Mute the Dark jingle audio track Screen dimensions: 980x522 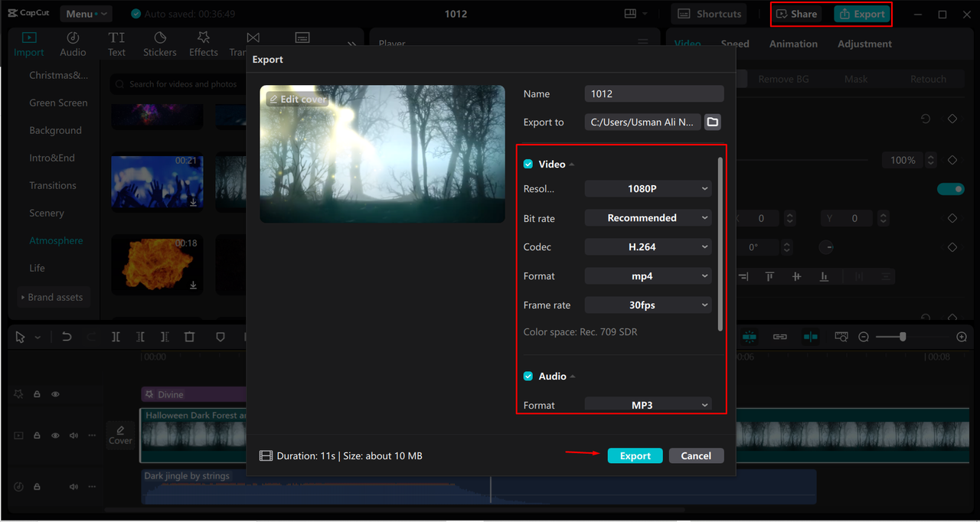click(x=73, y=487)
